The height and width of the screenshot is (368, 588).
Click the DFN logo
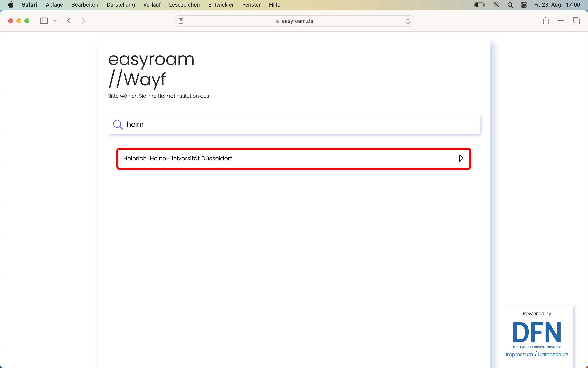pyautogui.click(x=537, y=335)
